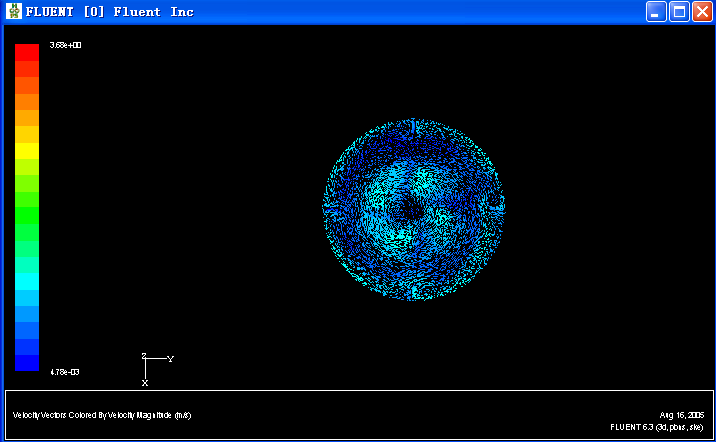The image size is (716, 442).
Task: Click the yellow band of the color legend
Action: pyautogui.click(x=27, y=151)
